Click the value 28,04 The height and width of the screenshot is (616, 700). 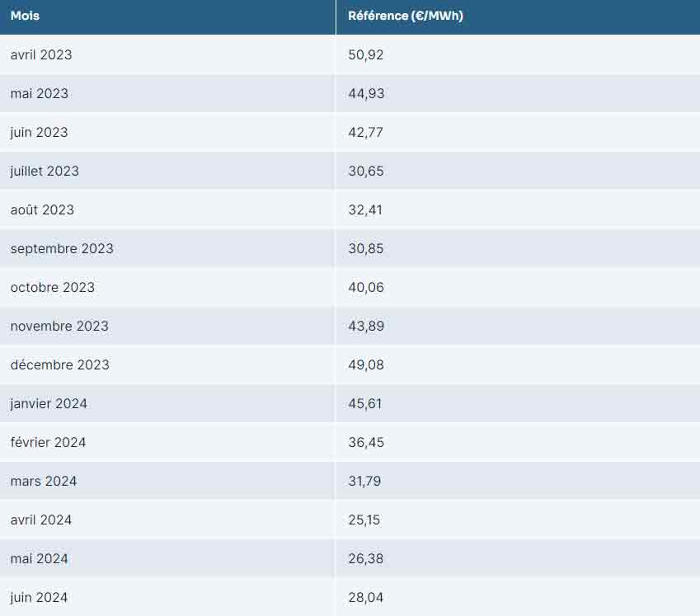[x=365, y=598]
